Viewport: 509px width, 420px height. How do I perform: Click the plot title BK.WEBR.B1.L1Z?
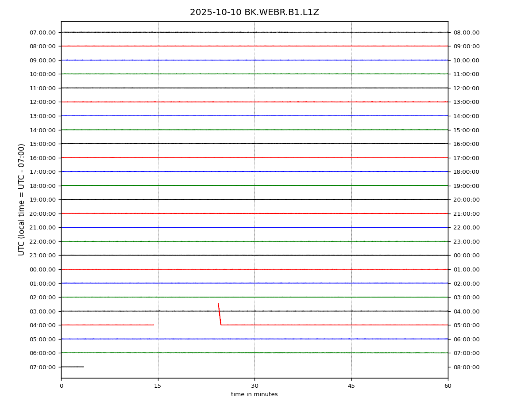(x=254, y=12)
